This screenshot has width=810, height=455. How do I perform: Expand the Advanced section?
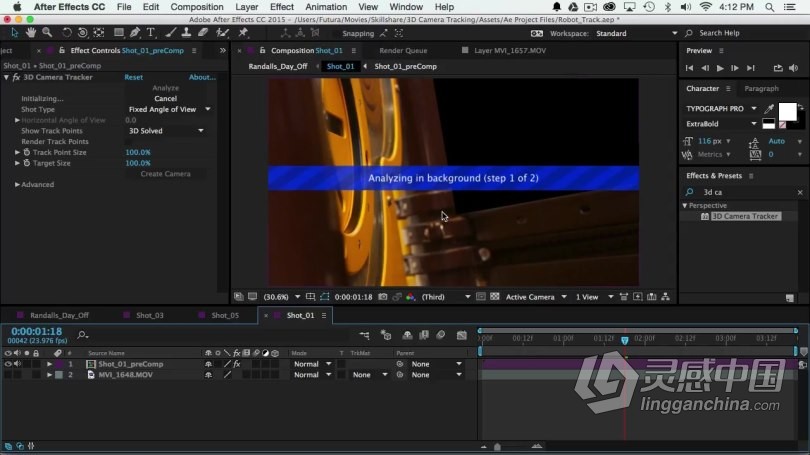(x=17, y=184)
